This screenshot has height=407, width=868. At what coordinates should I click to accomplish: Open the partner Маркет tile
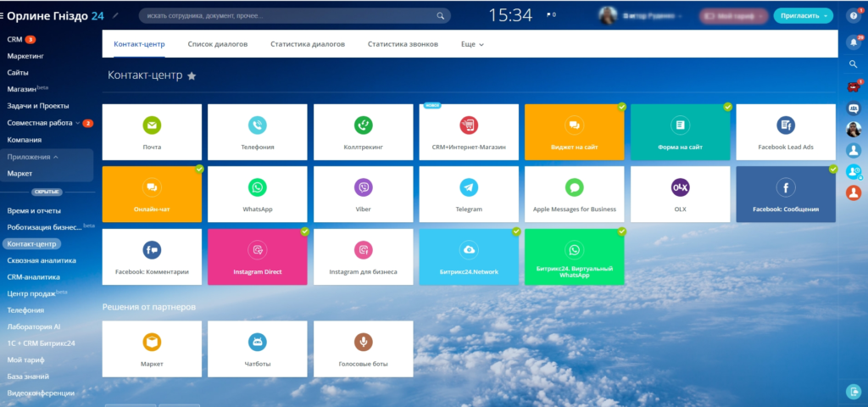[152, 348]
